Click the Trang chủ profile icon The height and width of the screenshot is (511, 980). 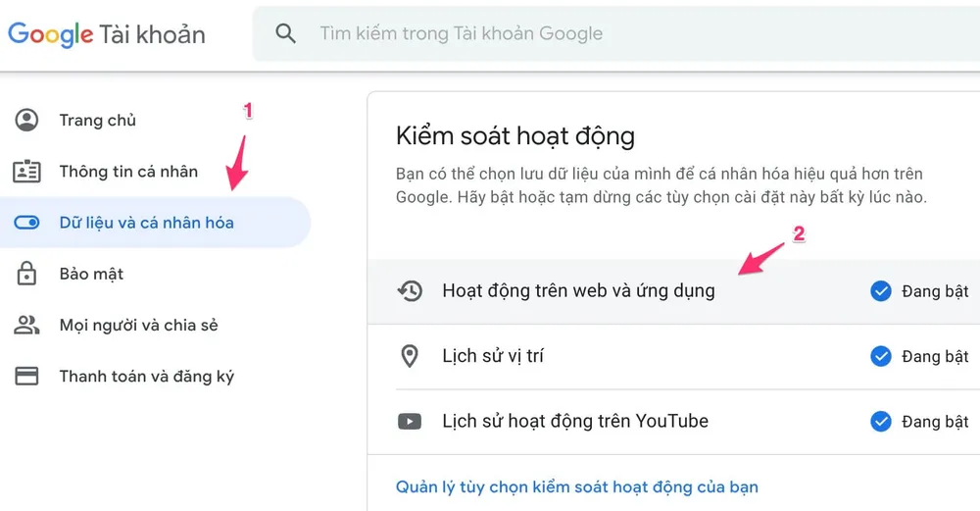tap(26, 121)
